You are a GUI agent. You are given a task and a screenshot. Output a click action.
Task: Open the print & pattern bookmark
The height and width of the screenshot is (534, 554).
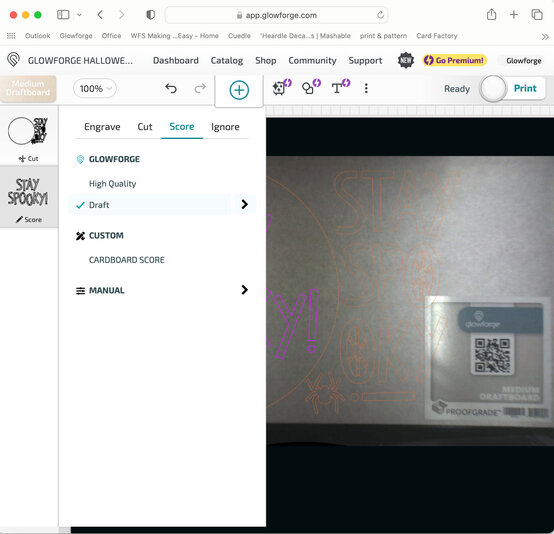click(x=383, y=36)
